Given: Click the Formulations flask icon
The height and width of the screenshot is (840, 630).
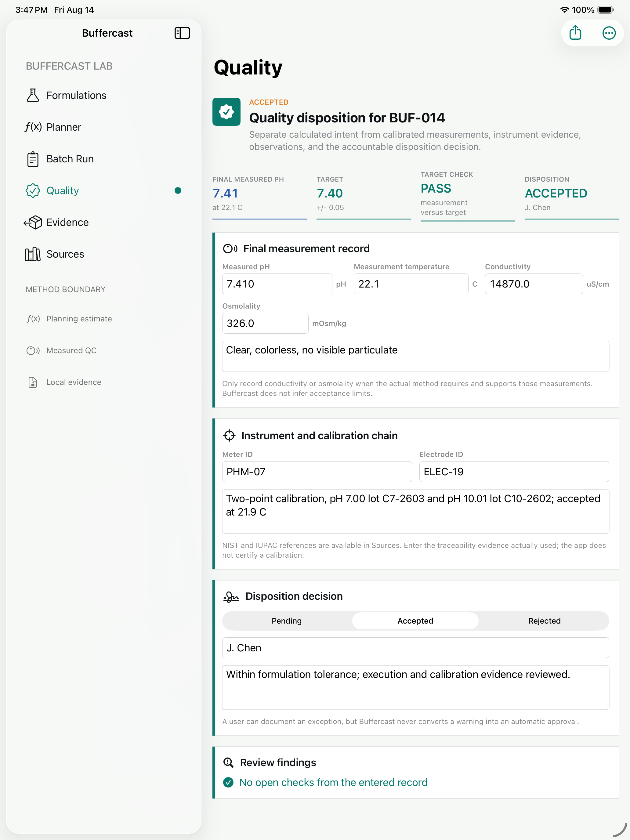Looking at the screenshot, I should coord(33,95).
